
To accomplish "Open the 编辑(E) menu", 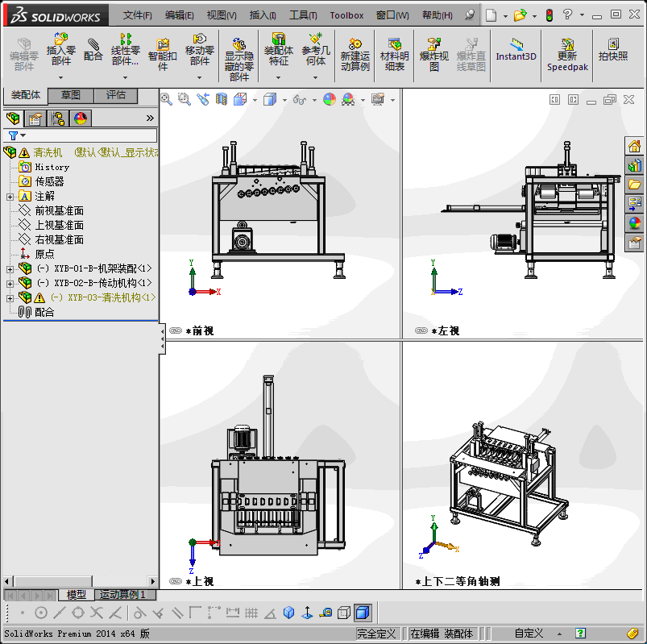I will tap(180, 15).
